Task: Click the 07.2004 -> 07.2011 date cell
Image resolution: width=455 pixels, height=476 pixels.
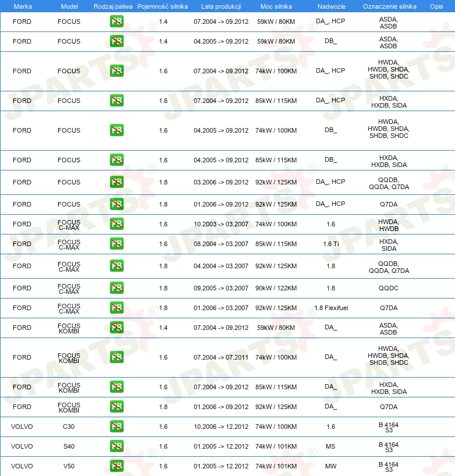Action: (x=221, y=357)
